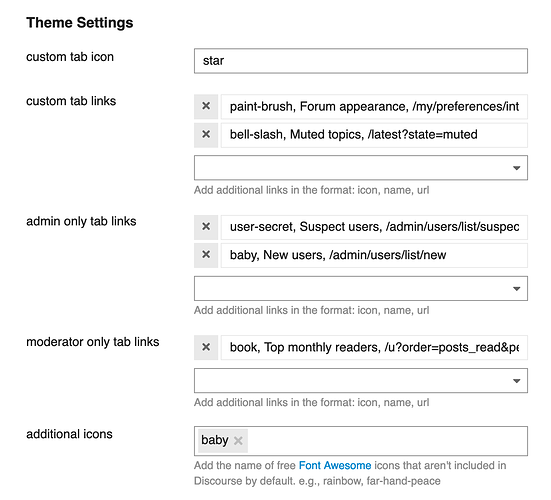Delete the baby New users entry

206,255
